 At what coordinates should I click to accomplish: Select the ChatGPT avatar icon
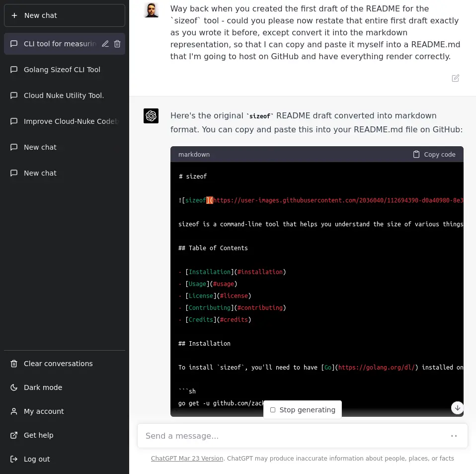[151, 116]
